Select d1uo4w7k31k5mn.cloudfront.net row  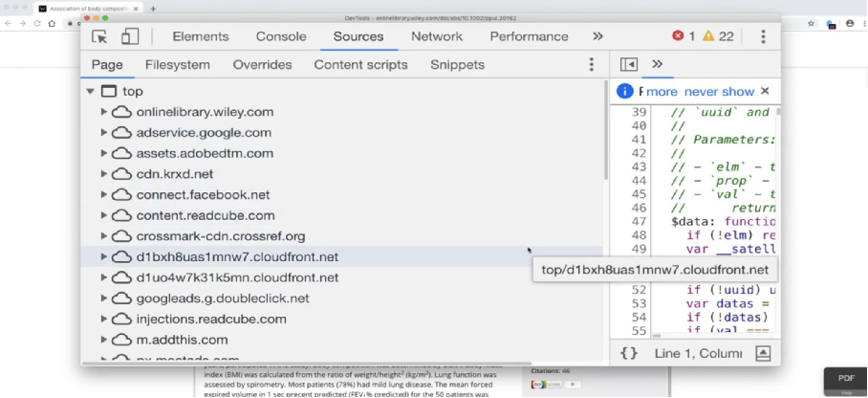click(x=341, y=277)
